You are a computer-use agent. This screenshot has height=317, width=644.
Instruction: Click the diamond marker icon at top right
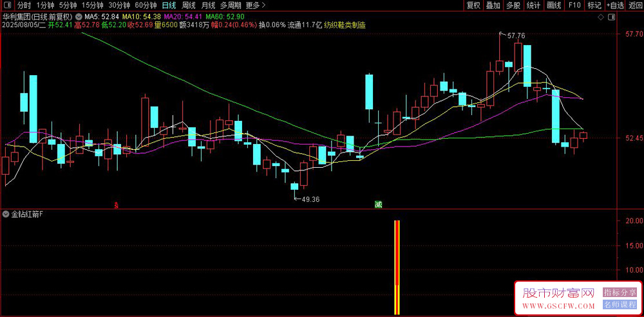pos(600,17)
